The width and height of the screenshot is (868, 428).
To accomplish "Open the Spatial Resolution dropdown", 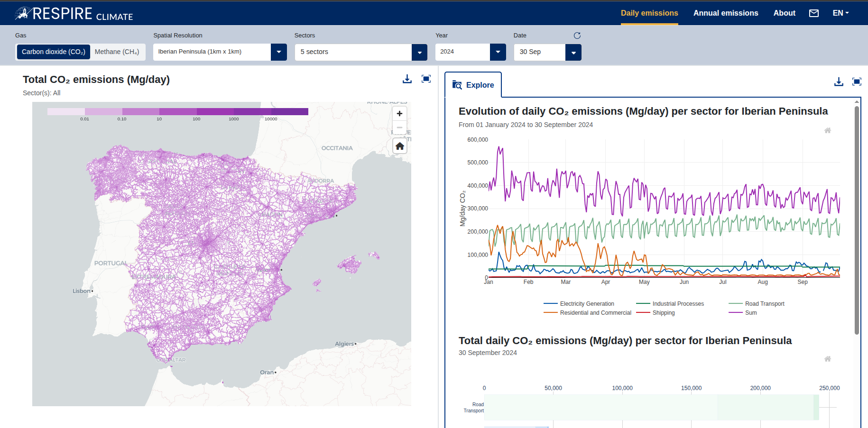I will point(279,52).
